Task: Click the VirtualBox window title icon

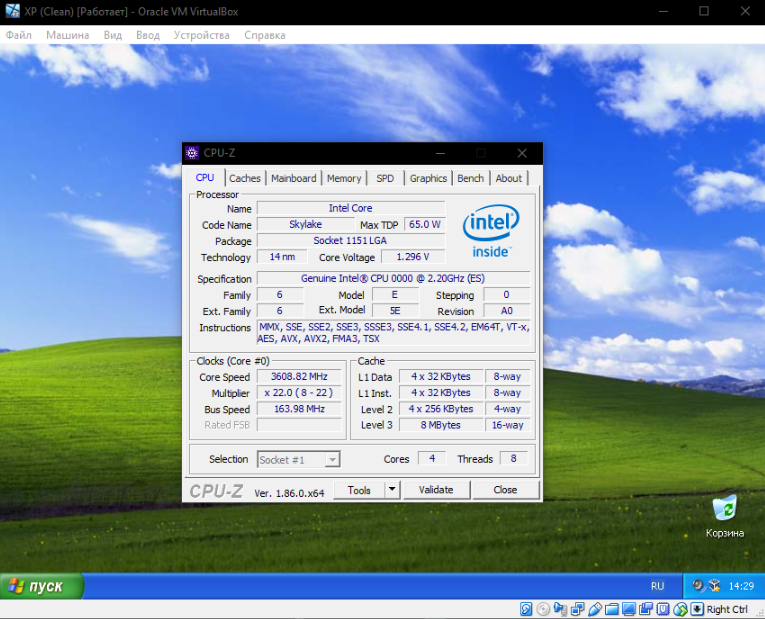Action: (12, 11)
